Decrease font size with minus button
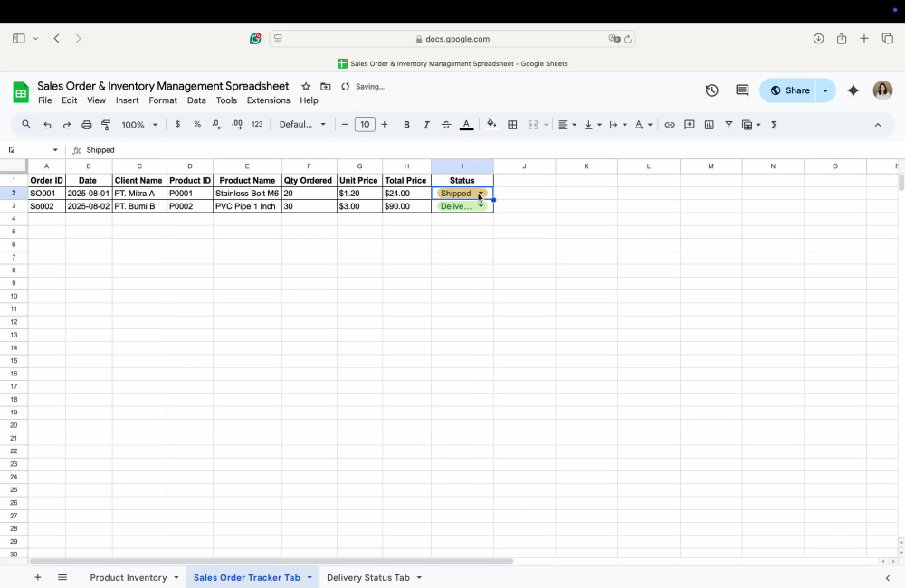Viewport: 905px width, 588px height. pyautogui.click(x=345, y=125)
